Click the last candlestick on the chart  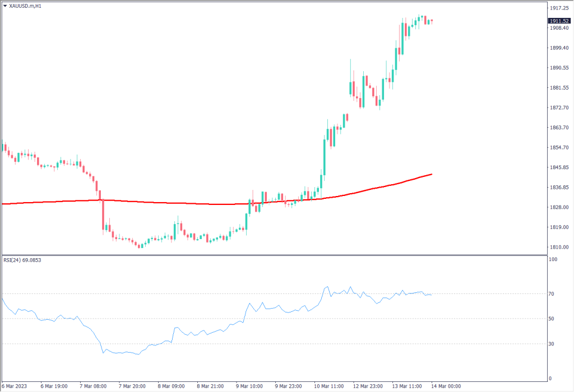(x=432, y=22)
